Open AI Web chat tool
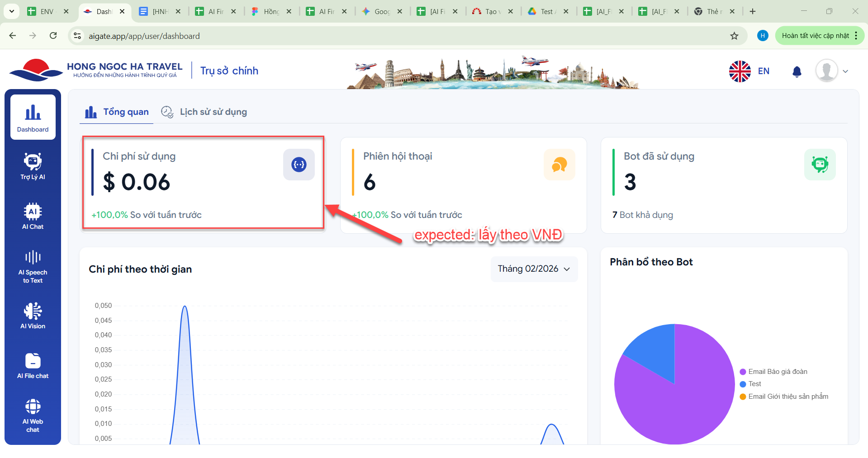The image size is (868, 458). tap(33, 415)
